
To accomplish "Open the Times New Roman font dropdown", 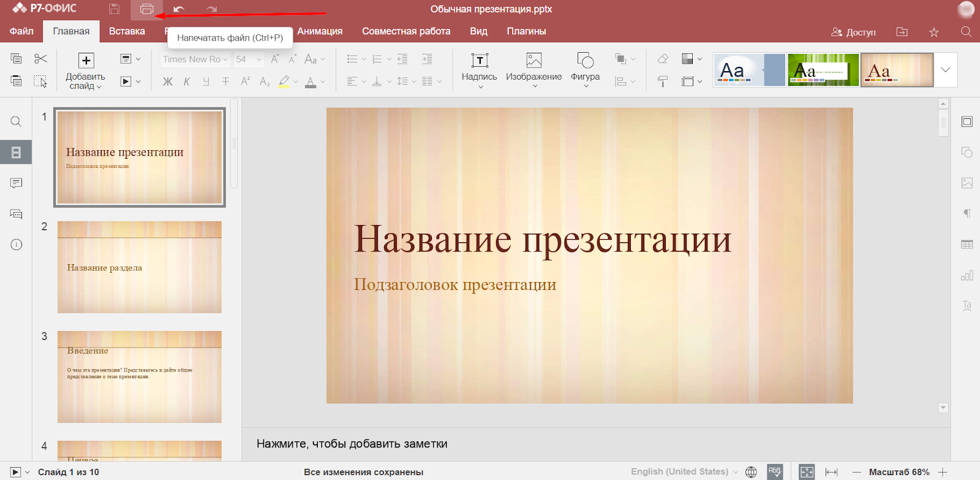I will pyautogui.click(x=195, y=59).
